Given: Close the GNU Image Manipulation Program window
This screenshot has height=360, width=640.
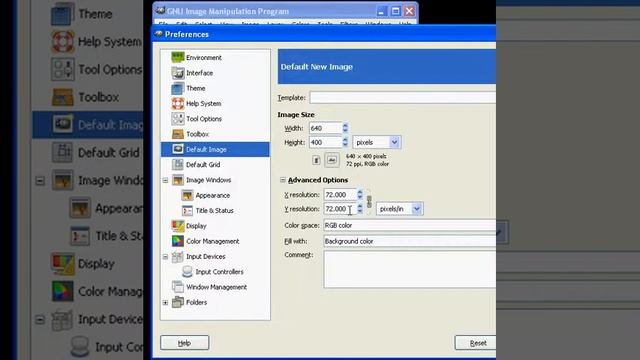Looking at the screenshot, I should click(x=409, y=11).
